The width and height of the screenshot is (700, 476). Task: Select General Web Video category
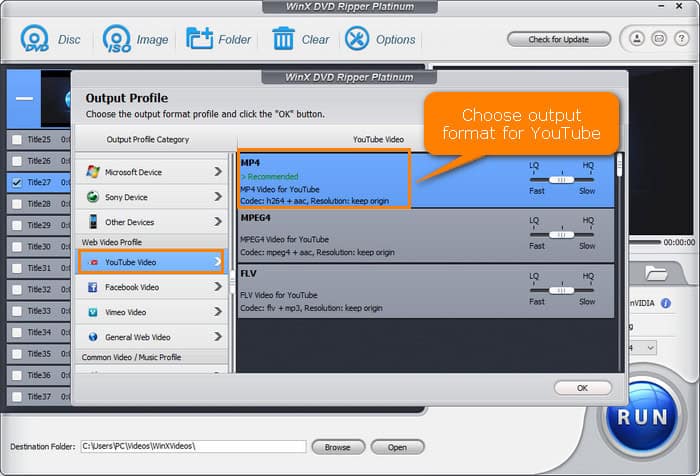152,337
